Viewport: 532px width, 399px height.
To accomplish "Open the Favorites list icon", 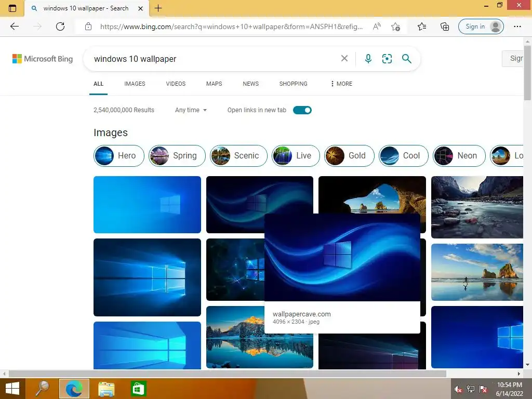I will pos(422,26).
